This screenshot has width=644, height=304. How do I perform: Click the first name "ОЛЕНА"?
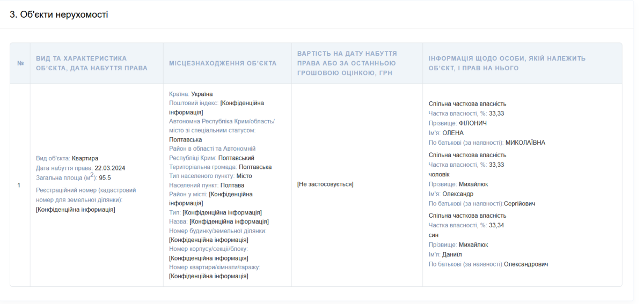[x=453, y=132]
